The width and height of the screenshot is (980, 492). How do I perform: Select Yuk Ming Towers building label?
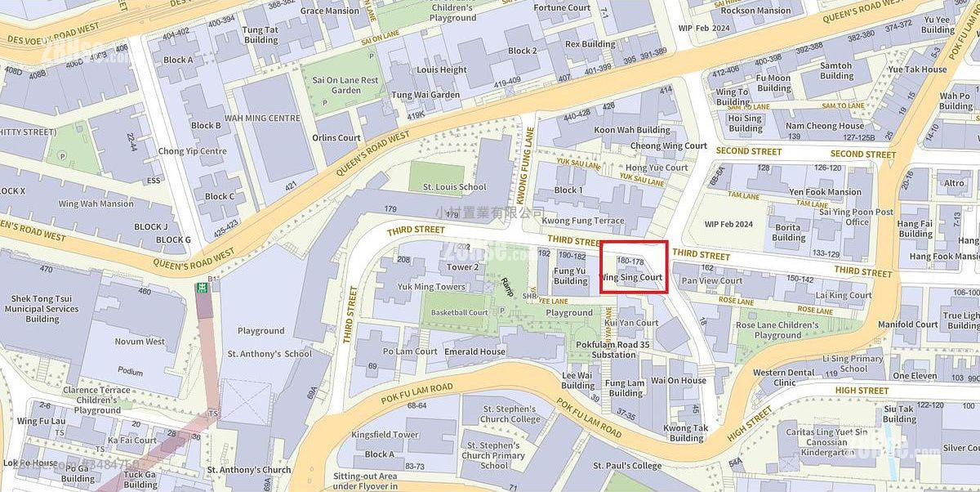click(431, 287)
